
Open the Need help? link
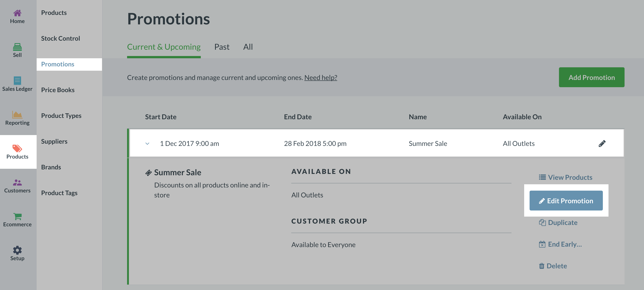(x=320, y=77)
